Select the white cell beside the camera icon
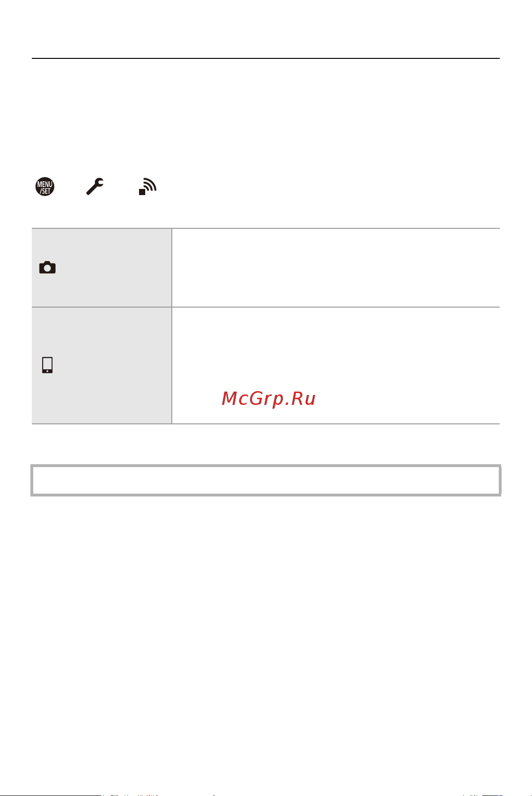Viewport: 532px width, 796px height. (x=336, y=268)
